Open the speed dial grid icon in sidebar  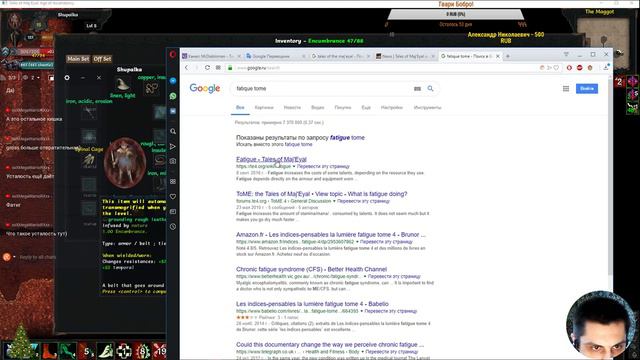tap(173, 181)
